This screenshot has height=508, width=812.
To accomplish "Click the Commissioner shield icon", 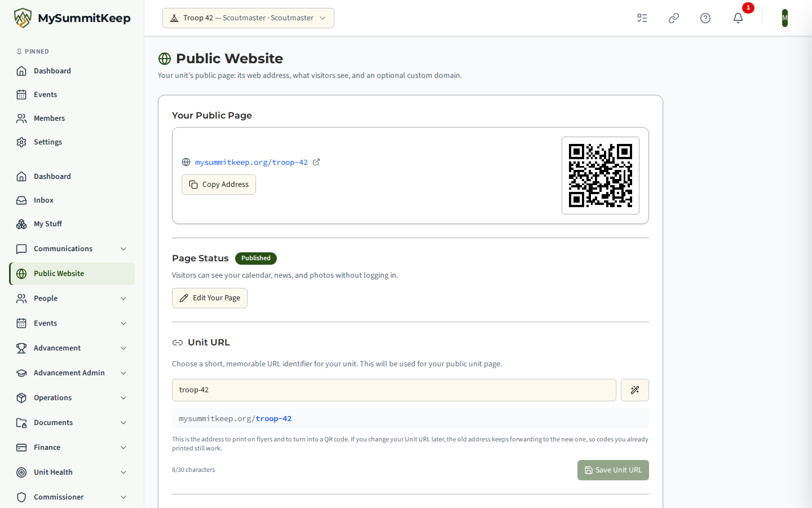I will point(21,497).
